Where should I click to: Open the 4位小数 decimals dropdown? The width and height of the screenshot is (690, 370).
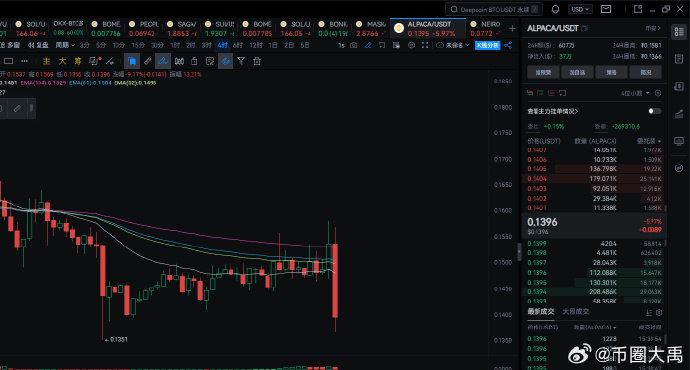pos(635,93)
